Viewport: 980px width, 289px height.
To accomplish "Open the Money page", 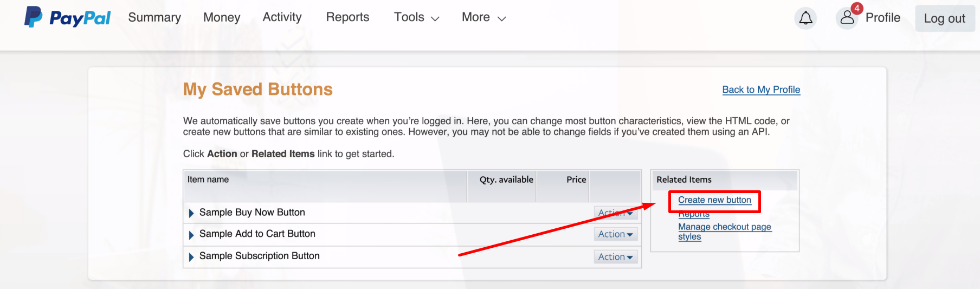I will click(x=222, y=17).
